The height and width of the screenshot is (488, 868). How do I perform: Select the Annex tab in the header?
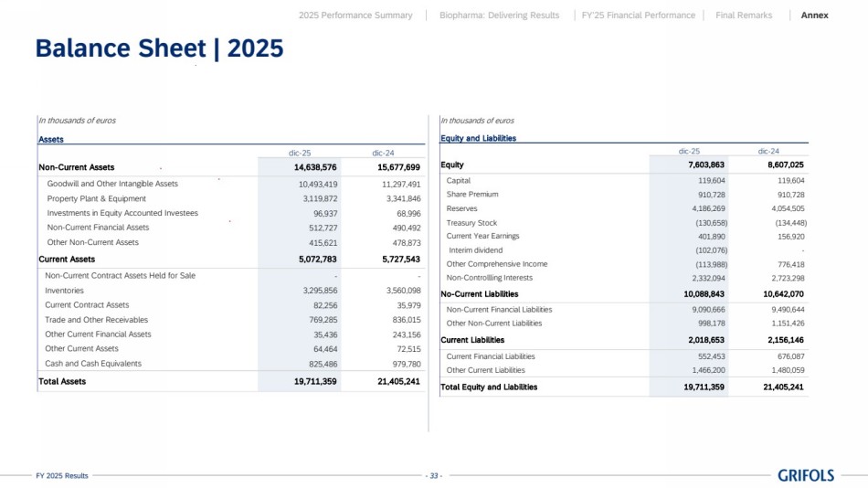pyautogui.click(x=814, y=16)
